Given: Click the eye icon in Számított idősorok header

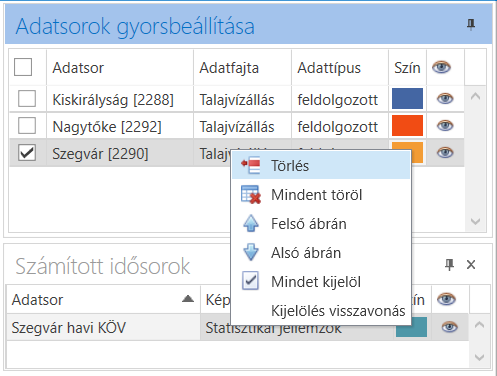Looking at the screenshot, I should (446, 299).
